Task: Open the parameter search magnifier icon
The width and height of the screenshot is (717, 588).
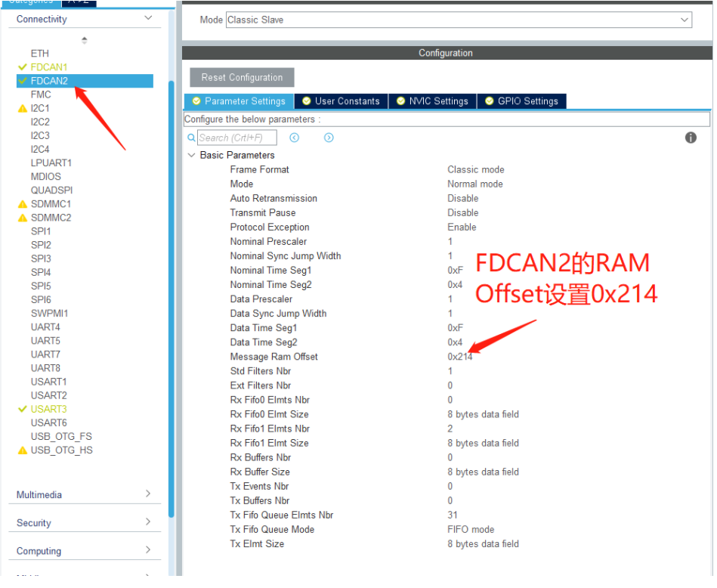Action: (x=191, y=137)
